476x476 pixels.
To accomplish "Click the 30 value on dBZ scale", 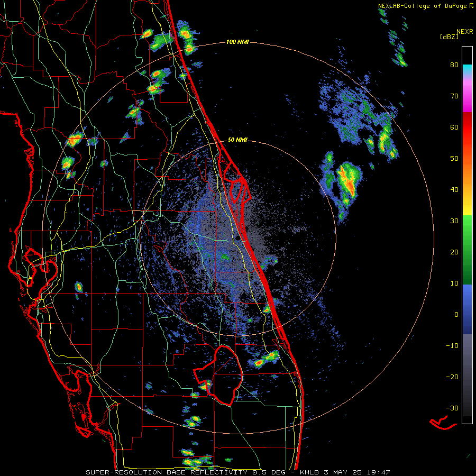I will point(454,221).
